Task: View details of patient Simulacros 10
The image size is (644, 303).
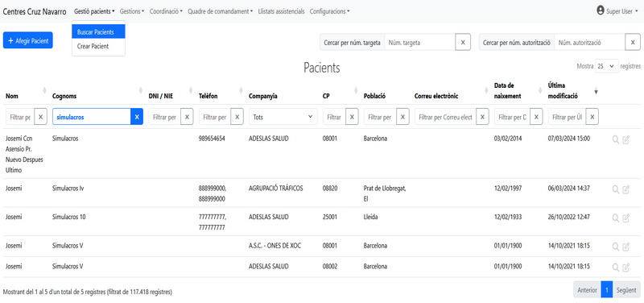Action: click(615, 218)
